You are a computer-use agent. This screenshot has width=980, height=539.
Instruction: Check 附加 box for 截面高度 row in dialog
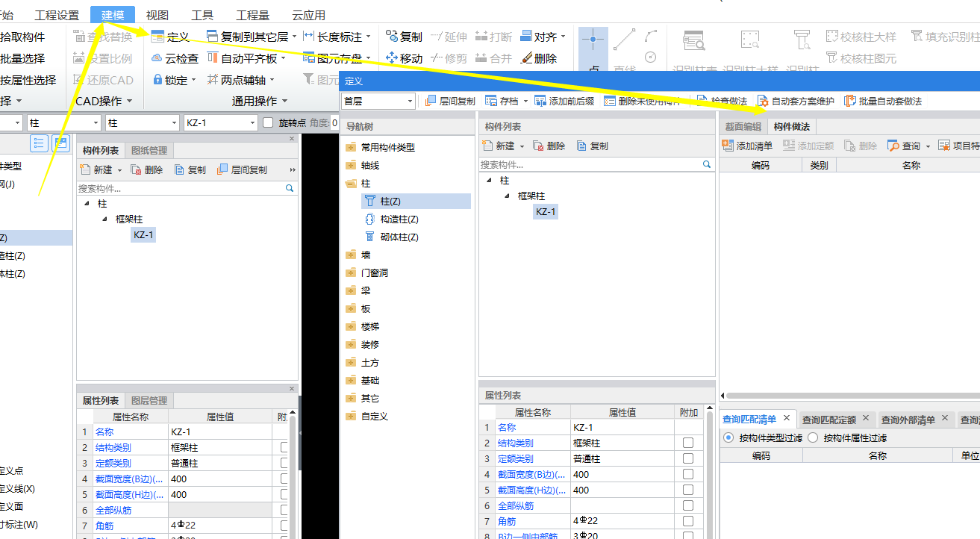coord(687,490)
